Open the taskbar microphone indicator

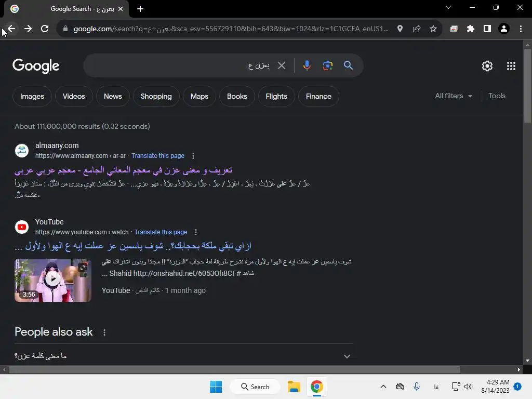tap(417, 387)
